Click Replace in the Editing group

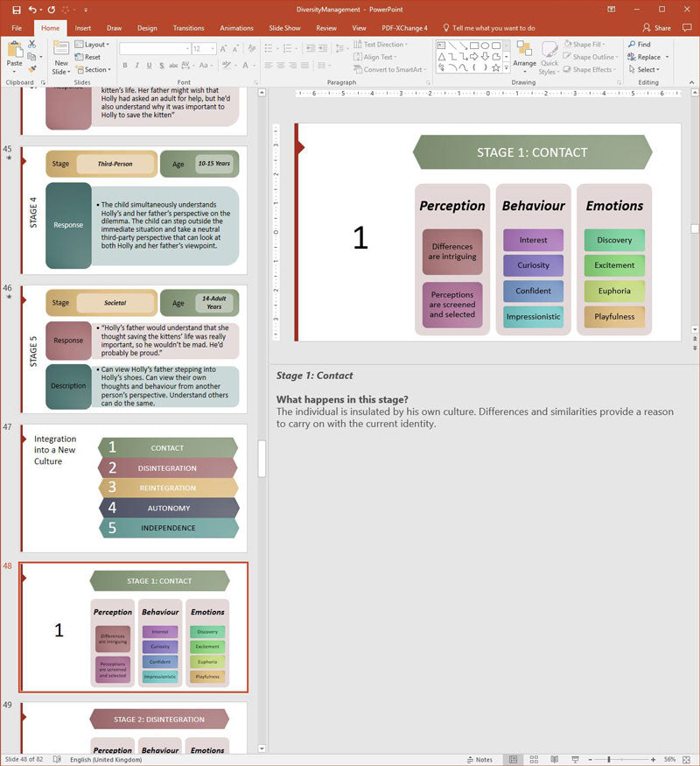point(644,57)
